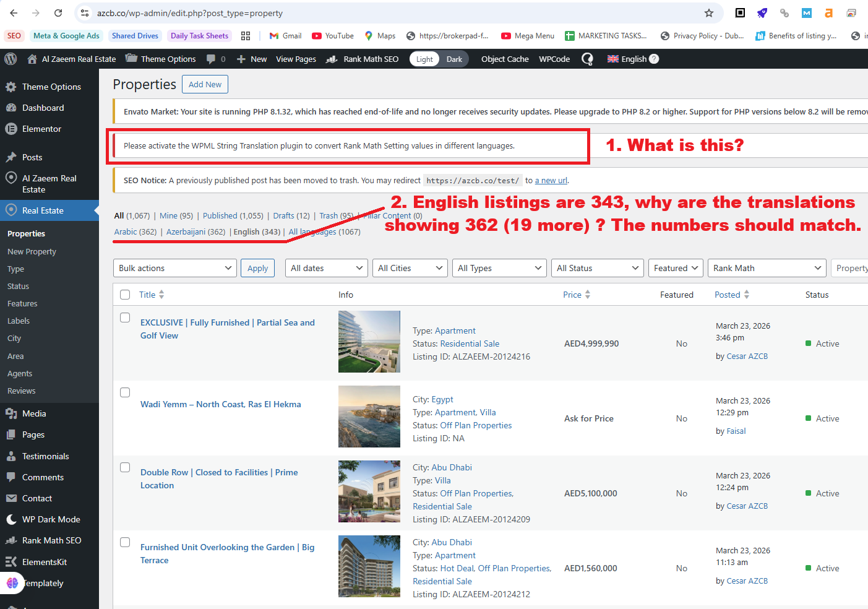Click the Double Row villa thumbnail

[369, 491]
